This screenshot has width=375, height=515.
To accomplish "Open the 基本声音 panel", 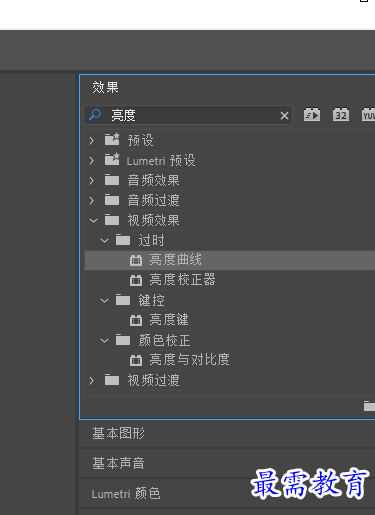I will (x=118, y=464).
